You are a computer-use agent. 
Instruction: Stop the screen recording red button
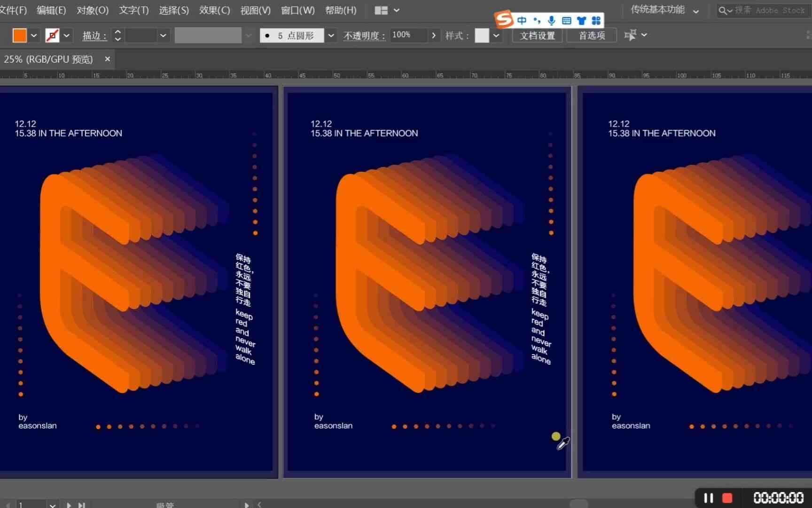(727, 498)
